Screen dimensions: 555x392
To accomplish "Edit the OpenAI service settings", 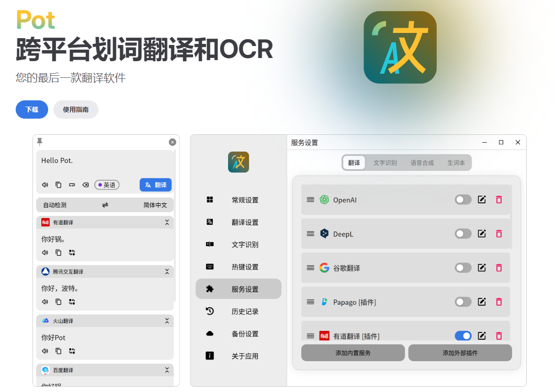I will tap(482, 200).
